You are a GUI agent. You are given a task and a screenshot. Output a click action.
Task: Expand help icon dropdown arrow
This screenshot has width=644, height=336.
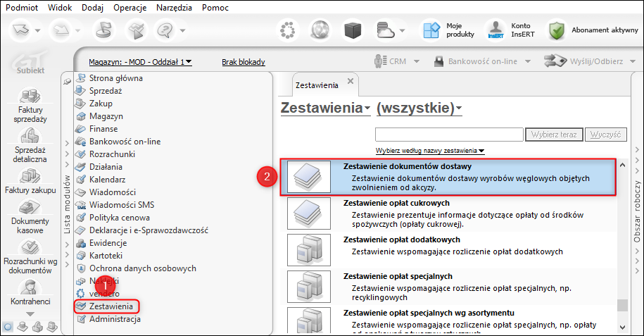tap(182, 30)
